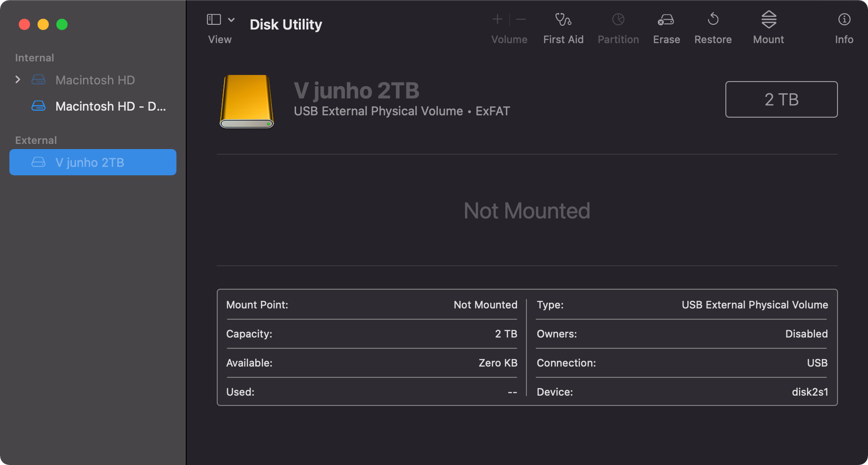Click the remove volume minus icon
868x465 pixels.
[521, 19]
